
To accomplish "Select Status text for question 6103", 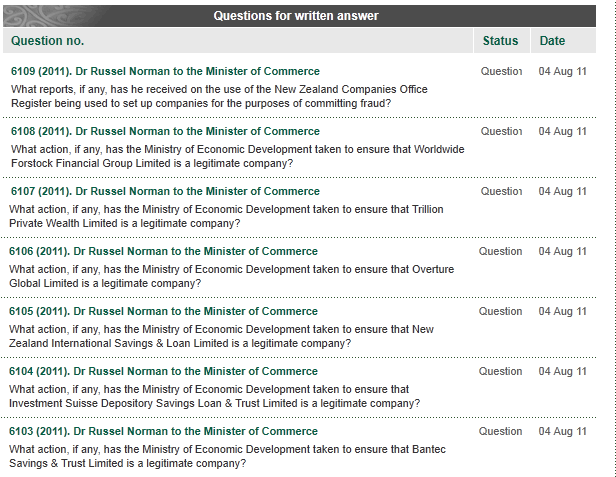I will pyautogui.click(x=500, y=431).
